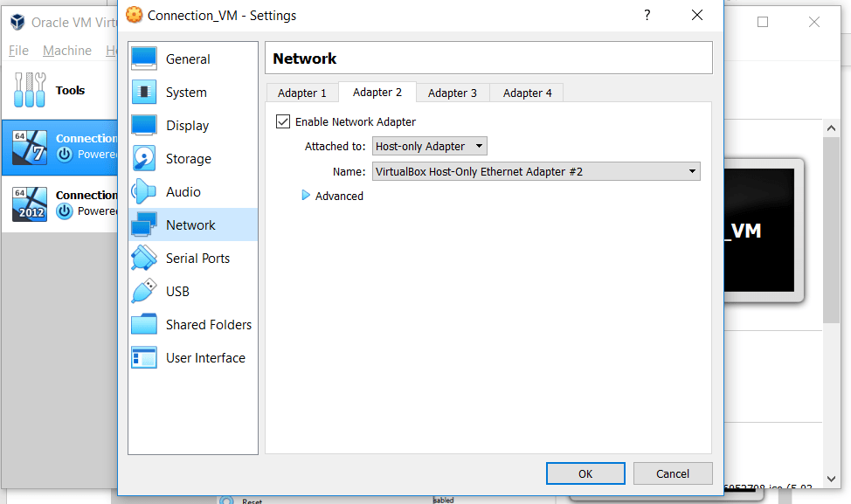Close the Settings dialog
The image size is (851, 504).
pos(697,15)
